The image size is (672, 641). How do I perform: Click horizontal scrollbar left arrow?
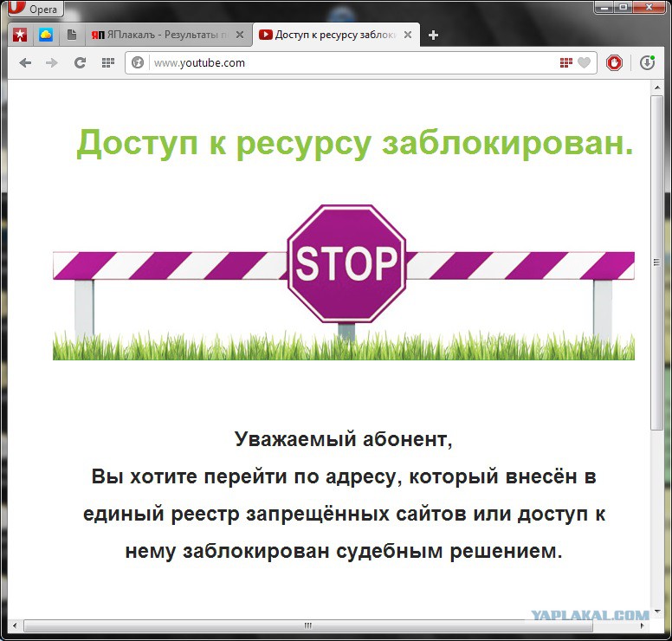point(16,625)
